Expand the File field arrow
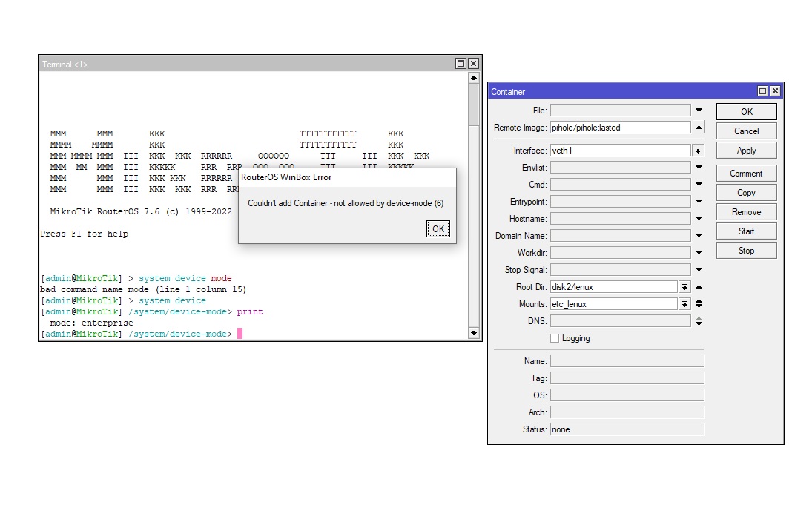The height and width of the screenshot is (511, 812). pos(699,111)
